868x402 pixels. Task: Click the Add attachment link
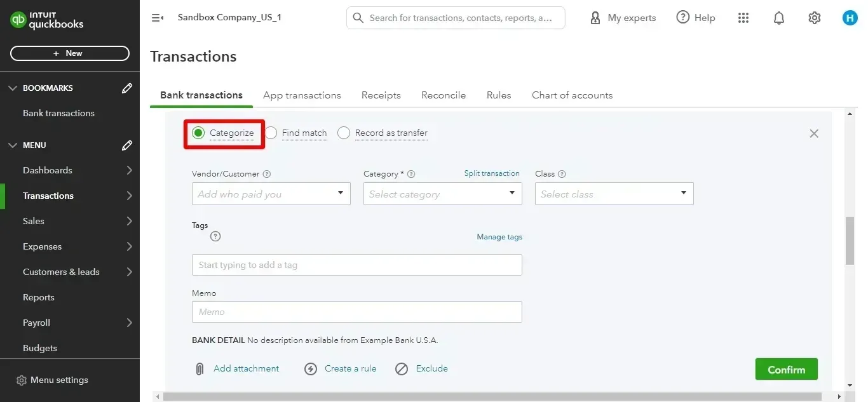[x=246, y=368]
